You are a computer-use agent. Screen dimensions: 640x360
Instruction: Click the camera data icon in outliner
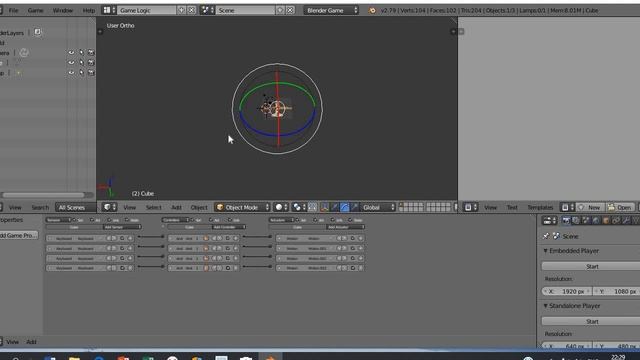tap(24, 53)
